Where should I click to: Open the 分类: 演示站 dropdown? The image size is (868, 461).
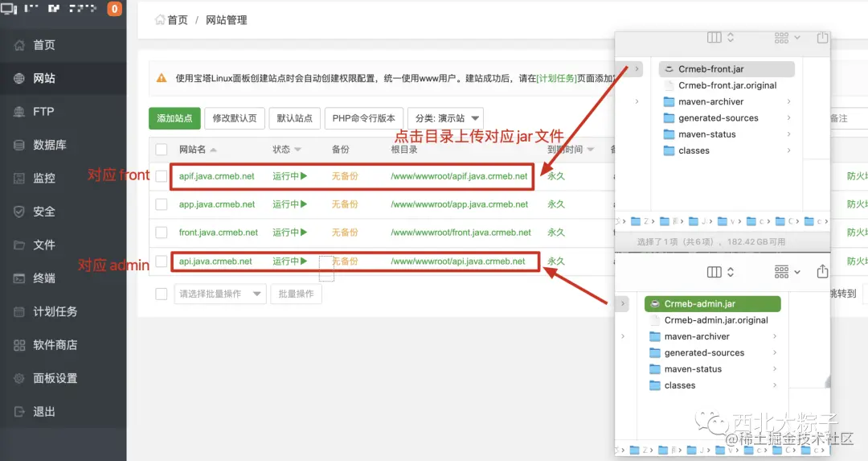445,118
